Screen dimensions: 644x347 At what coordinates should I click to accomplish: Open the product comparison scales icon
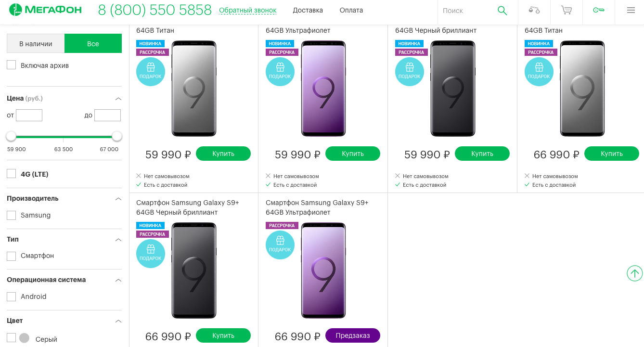pyautogui.click(x=534, y=10)
